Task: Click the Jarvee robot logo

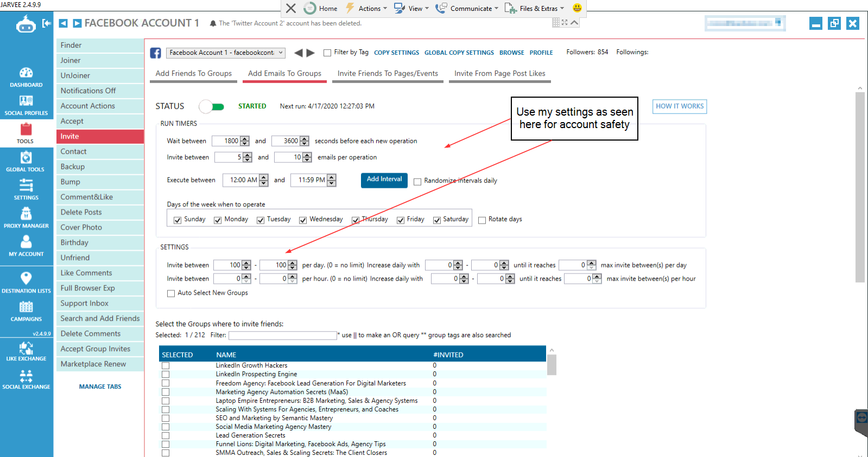Action: (26, 24)
